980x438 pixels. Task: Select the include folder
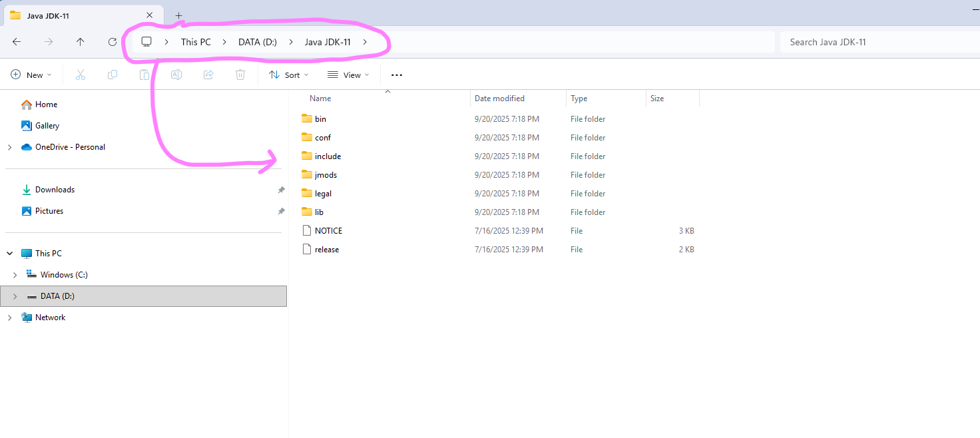point(328,156)
